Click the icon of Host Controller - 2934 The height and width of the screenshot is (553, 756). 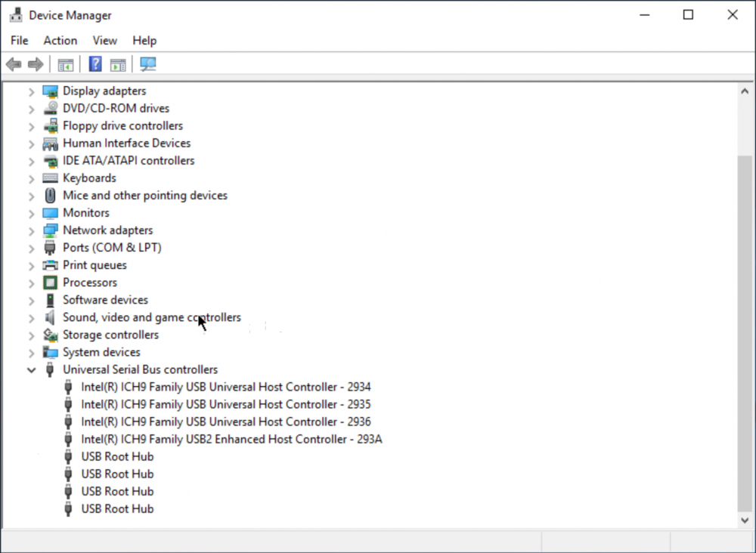69,388
